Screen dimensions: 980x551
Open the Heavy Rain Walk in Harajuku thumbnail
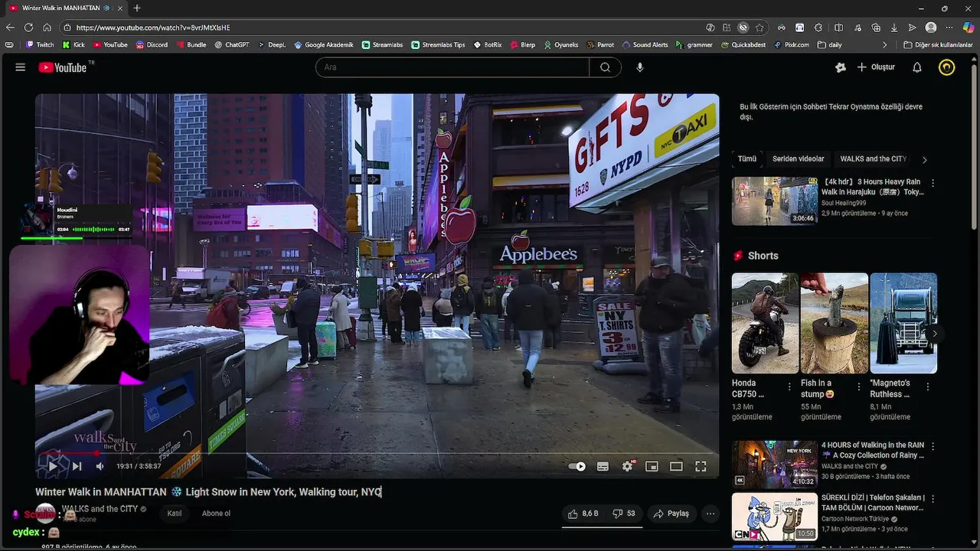775,201
